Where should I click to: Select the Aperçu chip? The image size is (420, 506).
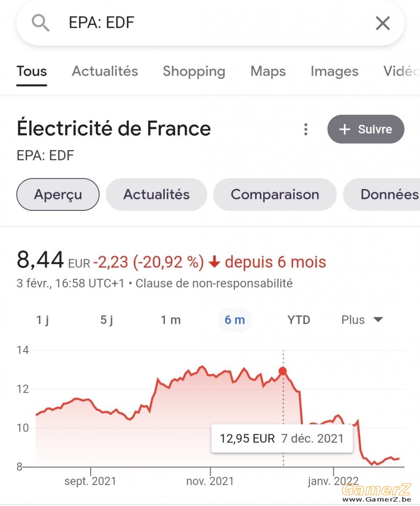58,194
